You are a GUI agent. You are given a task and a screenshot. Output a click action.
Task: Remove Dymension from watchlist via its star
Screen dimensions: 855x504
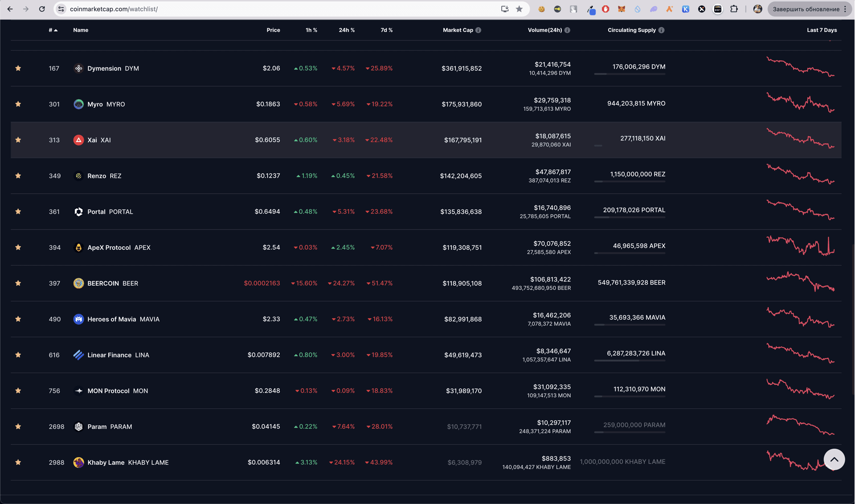(18, 68)
